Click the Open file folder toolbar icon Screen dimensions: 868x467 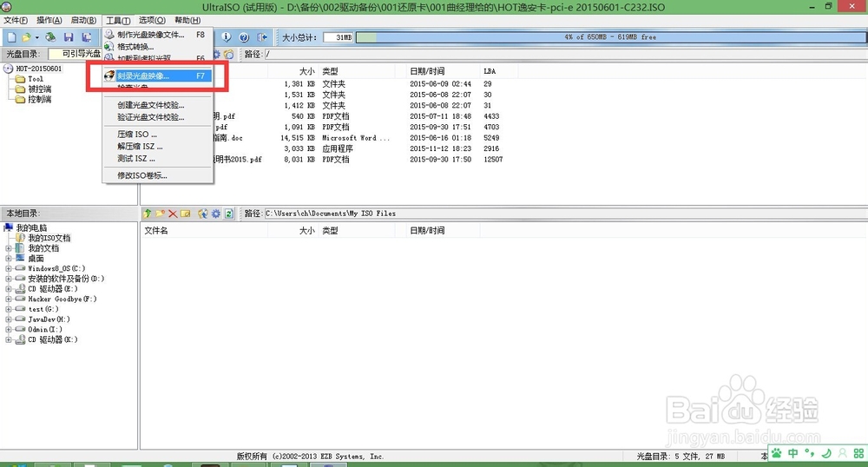[26, 37]
